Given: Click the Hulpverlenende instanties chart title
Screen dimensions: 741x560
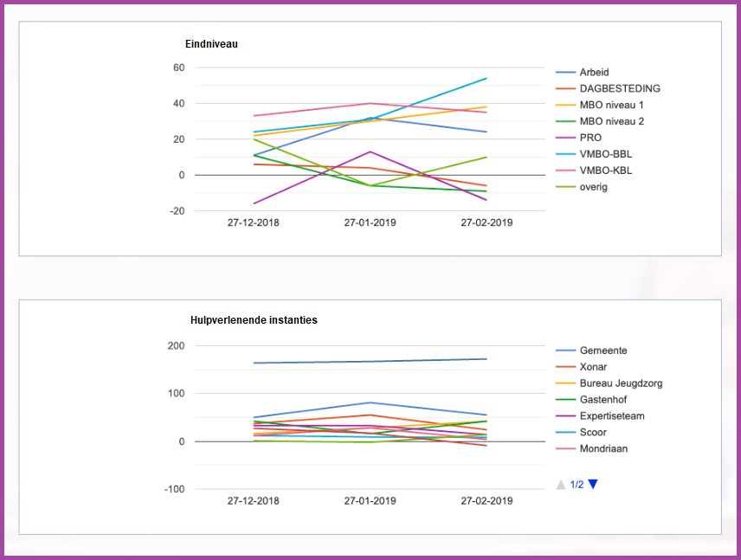Looking at the screenshot, I should coord(254,320).
